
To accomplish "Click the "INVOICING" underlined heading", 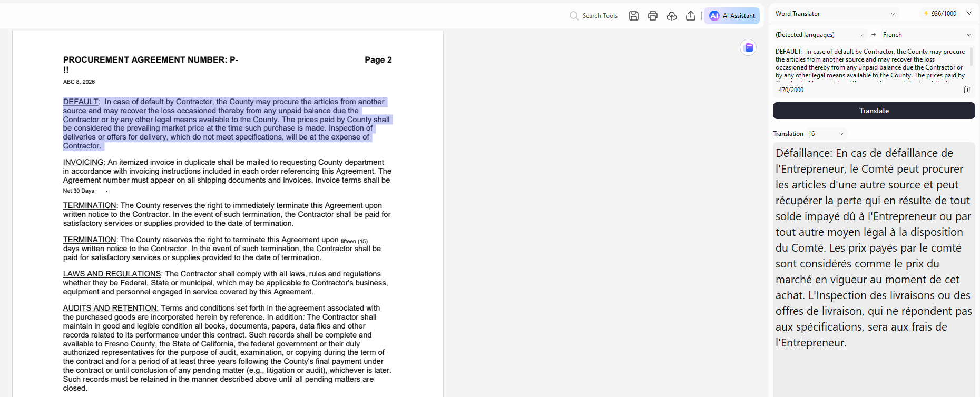I will coord(83,162).
